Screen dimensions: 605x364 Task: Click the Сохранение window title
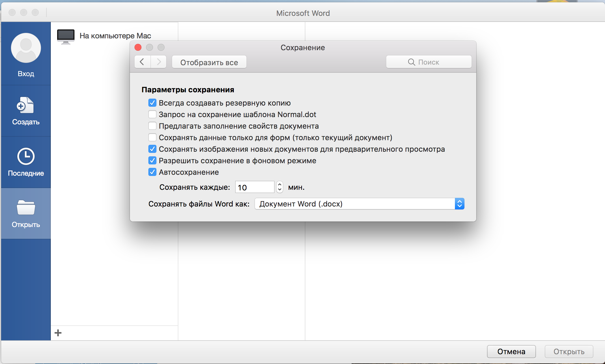303,48
